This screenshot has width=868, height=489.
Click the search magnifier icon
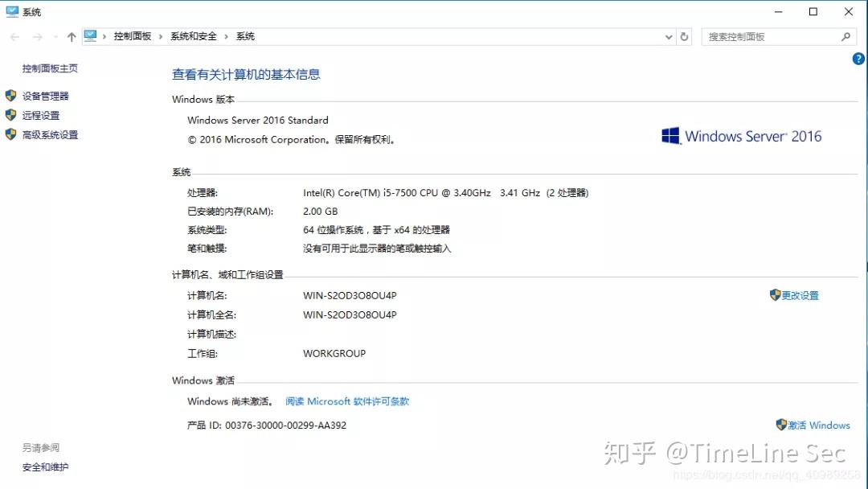(845, 36)
